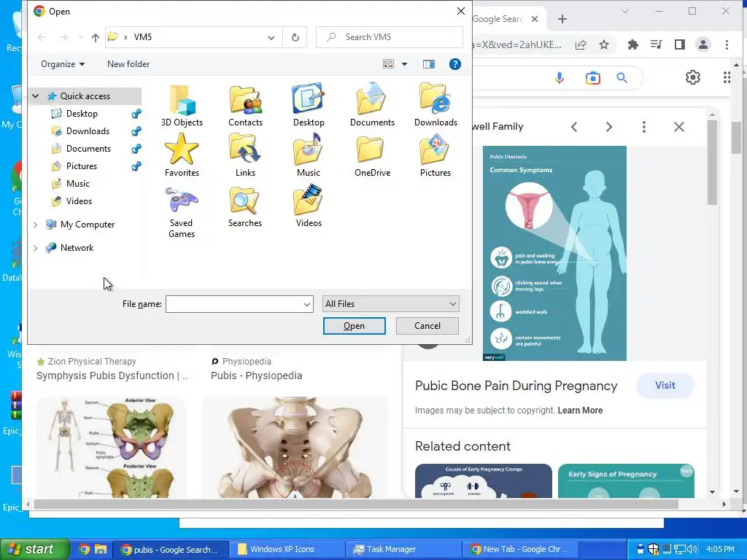The image size is (747, 560).
Task: Open Chrome media control icon
Action: [657, 44]
